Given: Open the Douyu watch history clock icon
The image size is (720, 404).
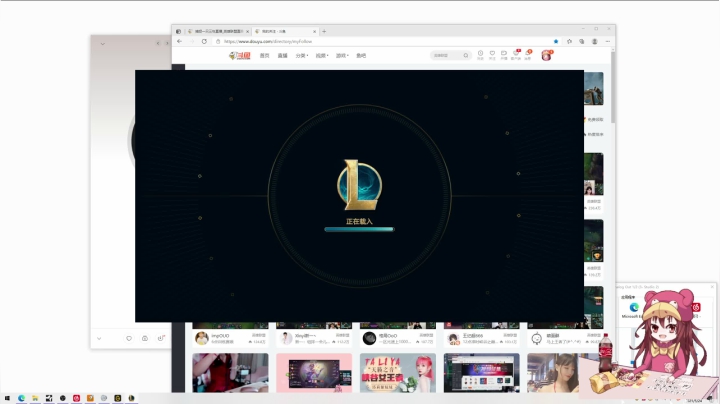Looking at the screenshot, I should [x=480, y=55].
